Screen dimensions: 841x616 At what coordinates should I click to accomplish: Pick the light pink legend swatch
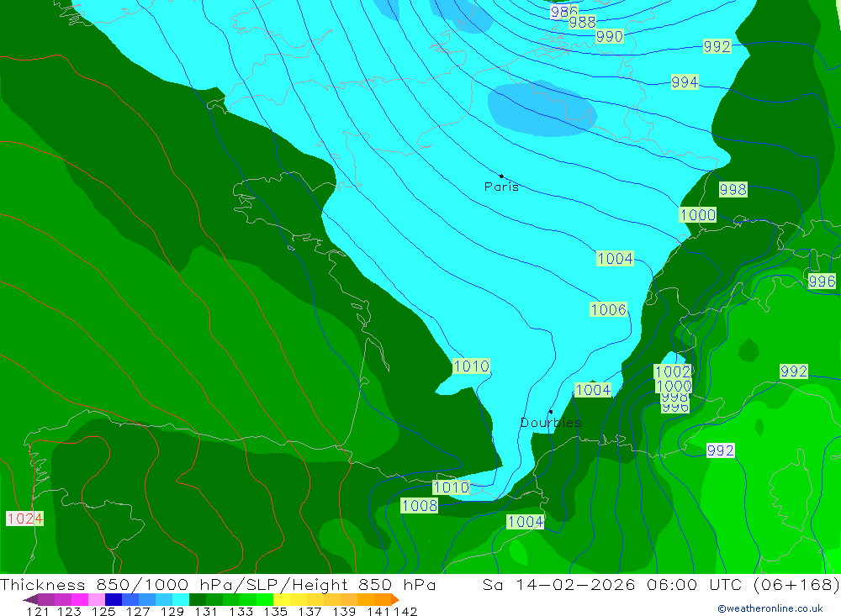(97, 599)
